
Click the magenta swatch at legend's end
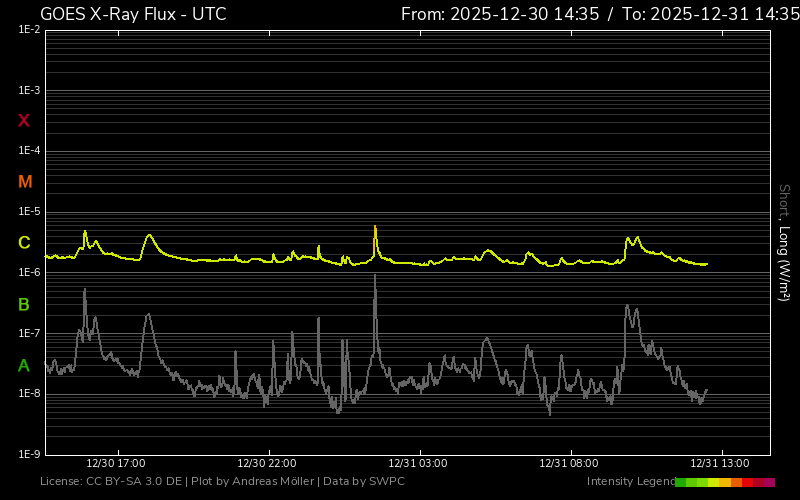click(x=769, y=482)
